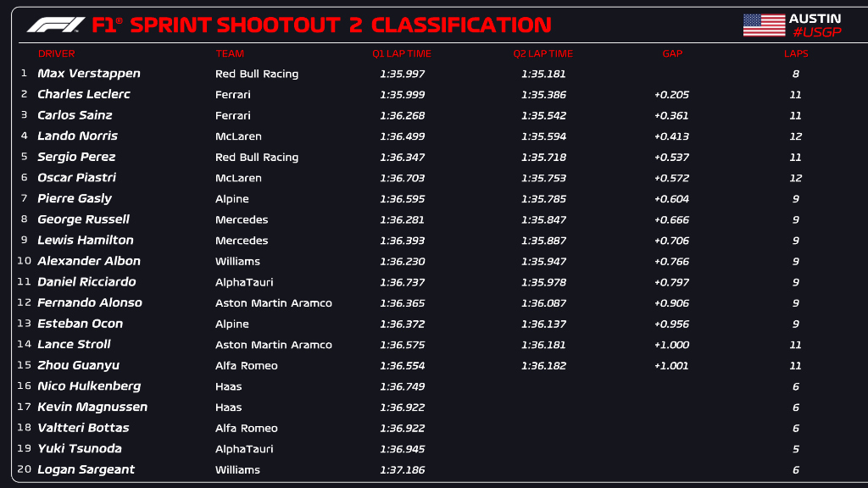
Task: Select the GAP column header
Action: point(672,53)
